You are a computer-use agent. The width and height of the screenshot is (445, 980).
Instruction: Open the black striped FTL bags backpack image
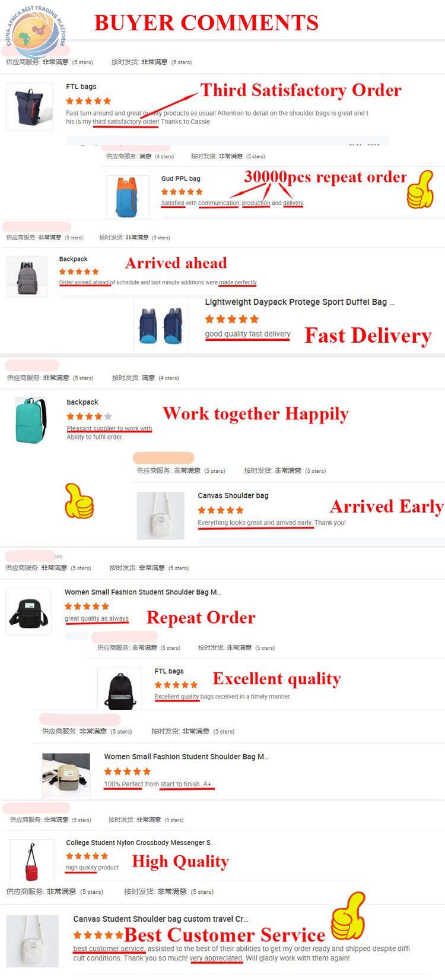tap(120, 690)
